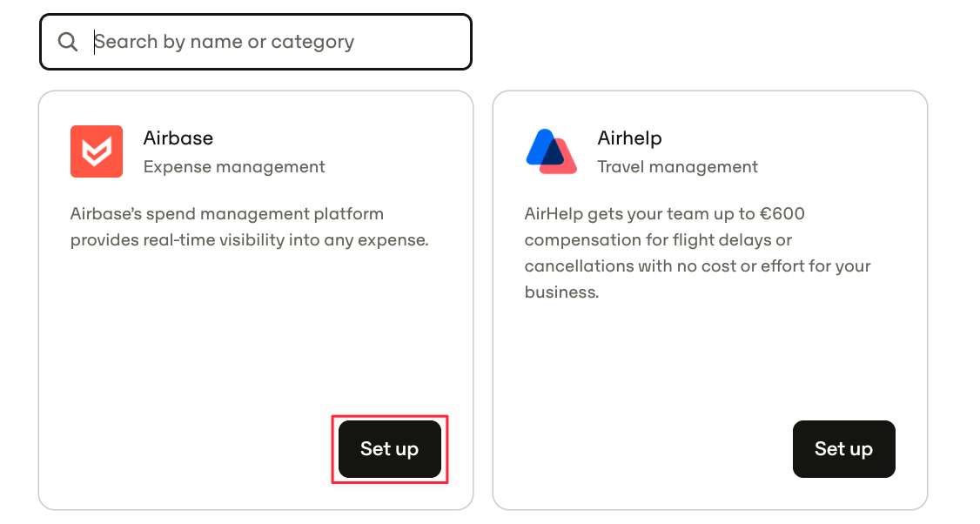The image size is (980, 524).
Task: Open the blue and pink Airhelp logo
Action: click(551, 151)
